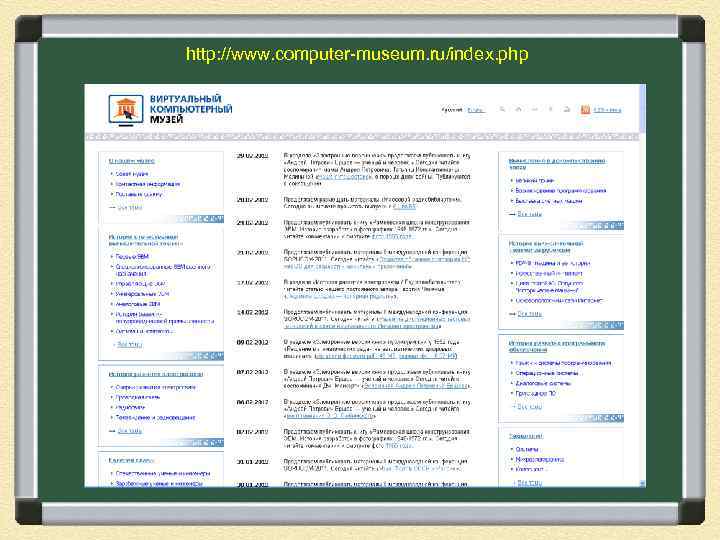Click the computer-museum.ru URL heading on slide
Viewport: 720px width, 540px height.
coord(357,54)
